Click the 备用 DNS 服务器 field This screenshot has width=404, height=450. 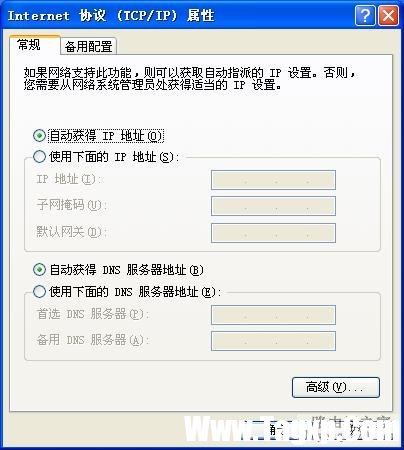(273, 341)
